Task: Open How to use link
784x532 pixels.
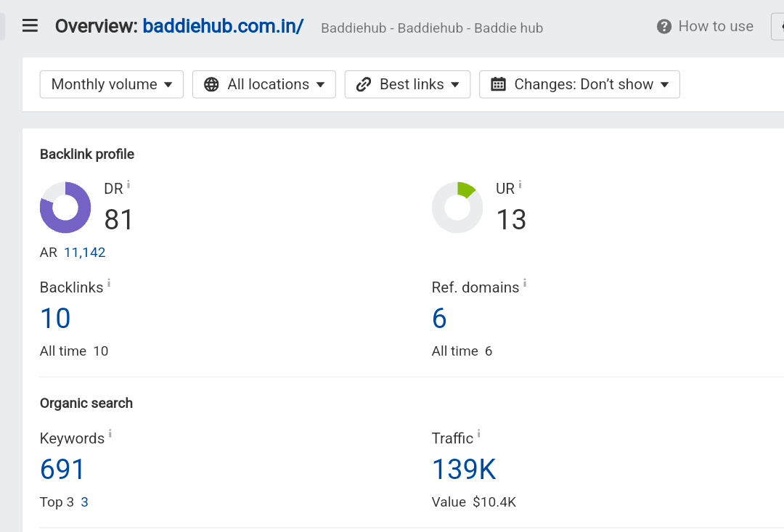Action: 716,26
